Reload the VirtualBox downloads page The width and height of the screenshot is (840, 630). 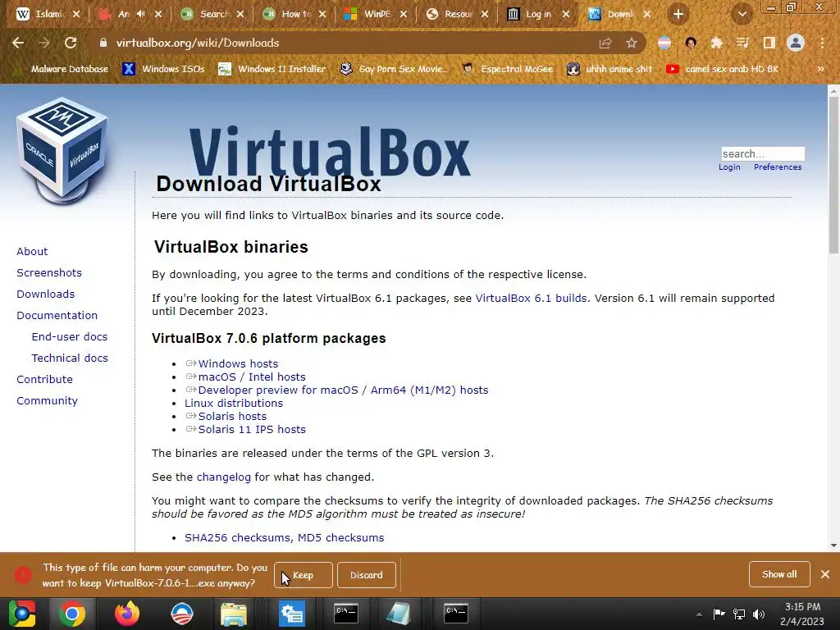pos(71,43)
